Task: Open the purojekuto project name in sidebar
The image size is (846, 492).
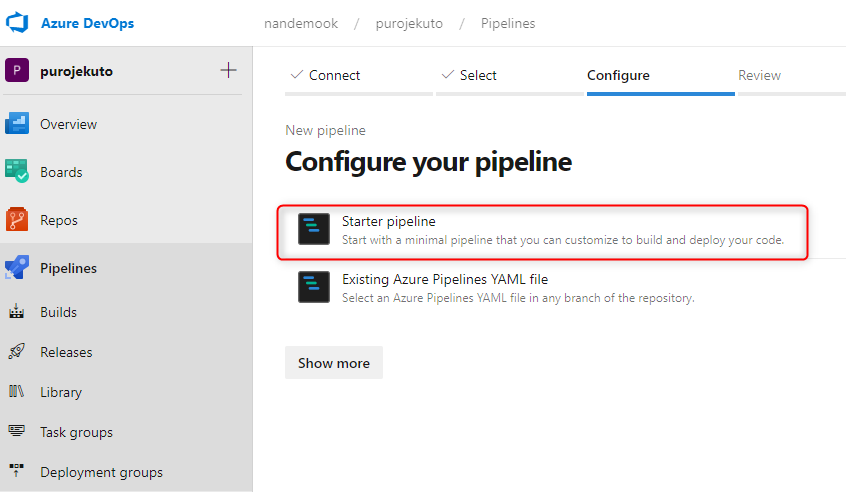Action: click(77, 71)
